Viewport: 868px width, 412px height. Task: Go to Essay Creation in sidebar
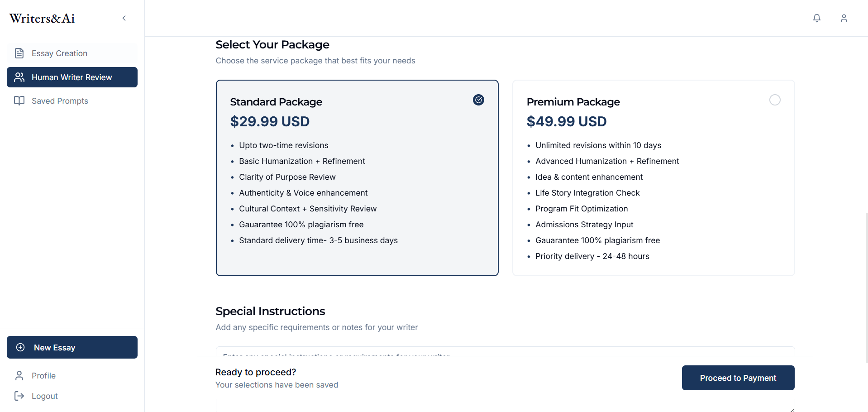pos(59,53)
